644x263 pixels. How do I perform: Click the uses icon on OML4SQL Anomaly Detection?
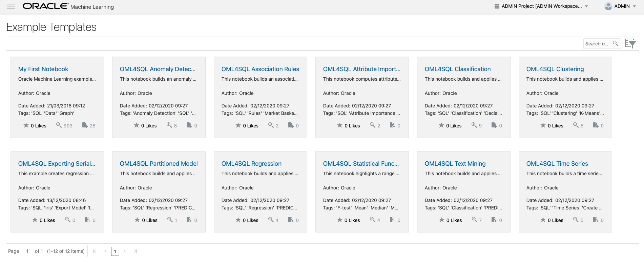(x=189, y=125)
